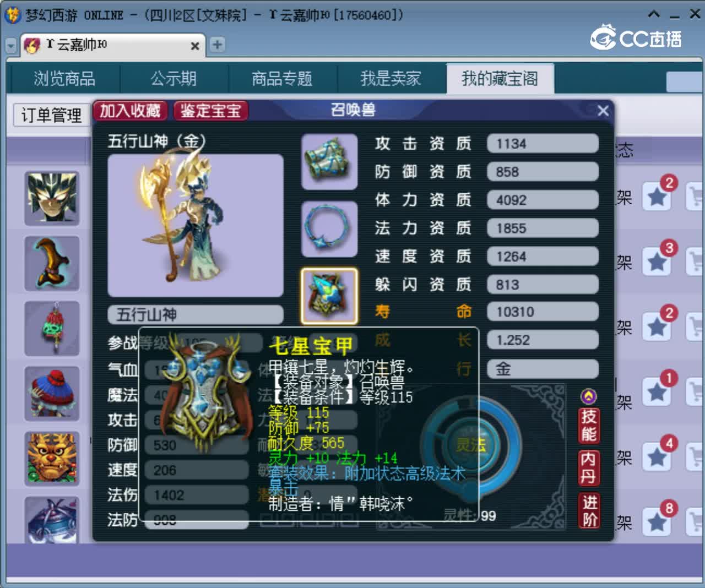
Task: Open the 订单管理 section
Action: pos(51,115)
